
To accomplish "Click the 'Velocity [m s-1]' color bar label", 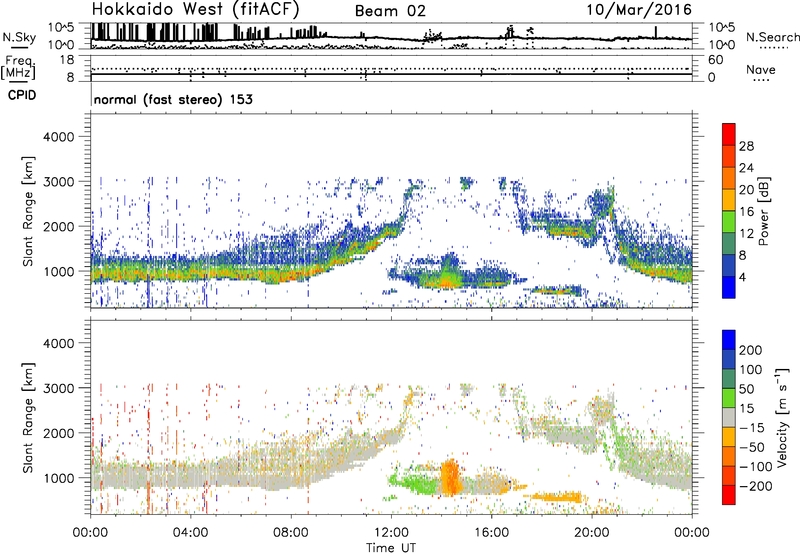I will pos(782,418).
